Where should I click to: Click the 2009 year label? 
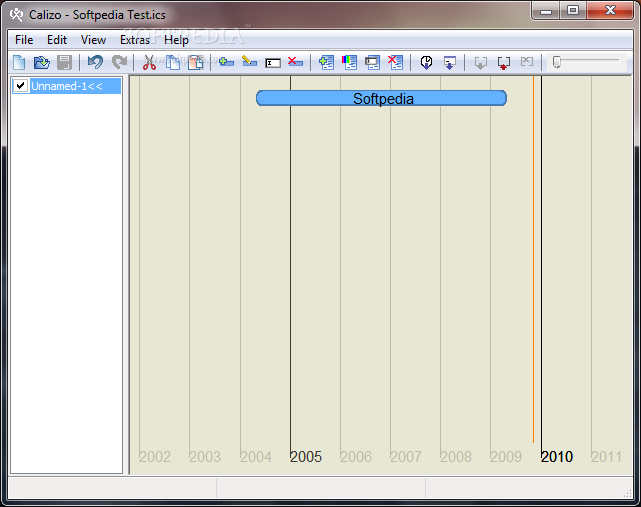(x=506, y=457)
